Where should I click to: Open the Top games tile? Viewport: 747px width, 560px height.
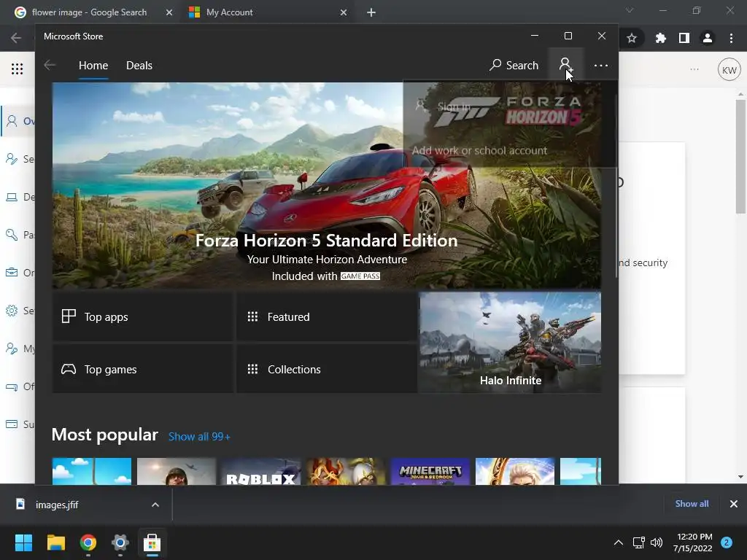(143, 369)
